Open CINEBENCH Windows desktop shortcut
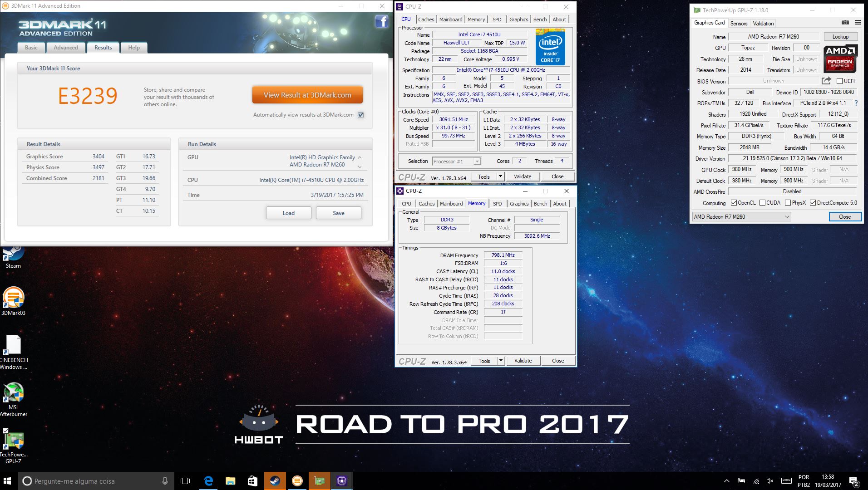This screenshot has height=490, width=868. (x=13, y=352)
